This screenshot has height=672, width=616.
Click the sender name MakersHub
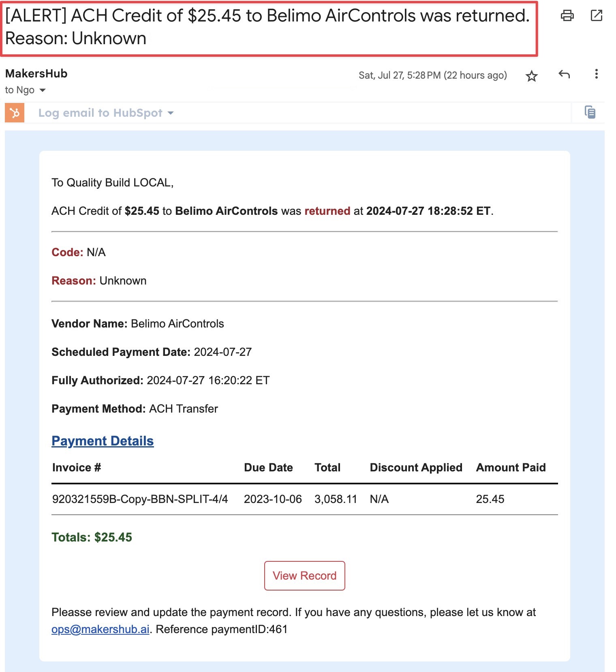pyautogui.click(x=36, y=73)
